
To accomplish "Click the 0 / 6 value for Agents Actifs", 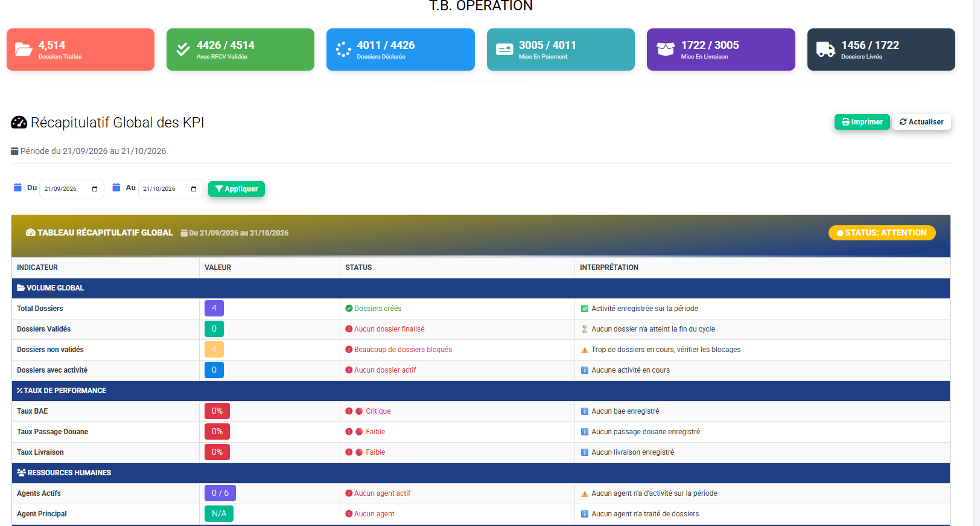I will 220,493.
